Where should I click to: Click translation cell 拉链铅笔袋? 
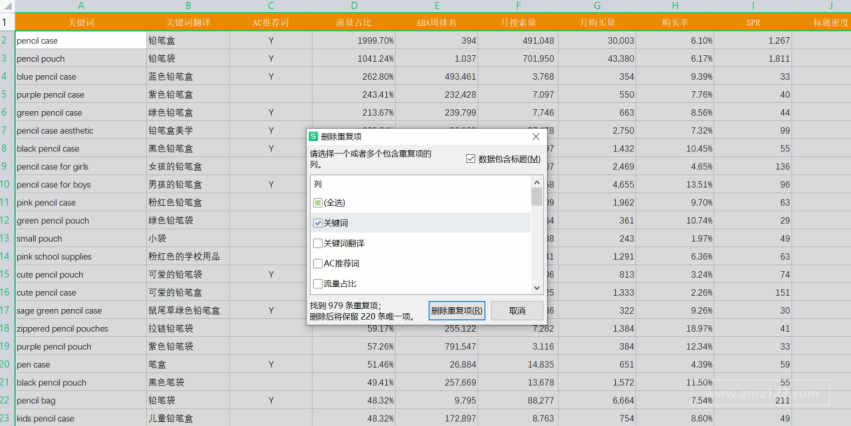click(x=188, y=328)
